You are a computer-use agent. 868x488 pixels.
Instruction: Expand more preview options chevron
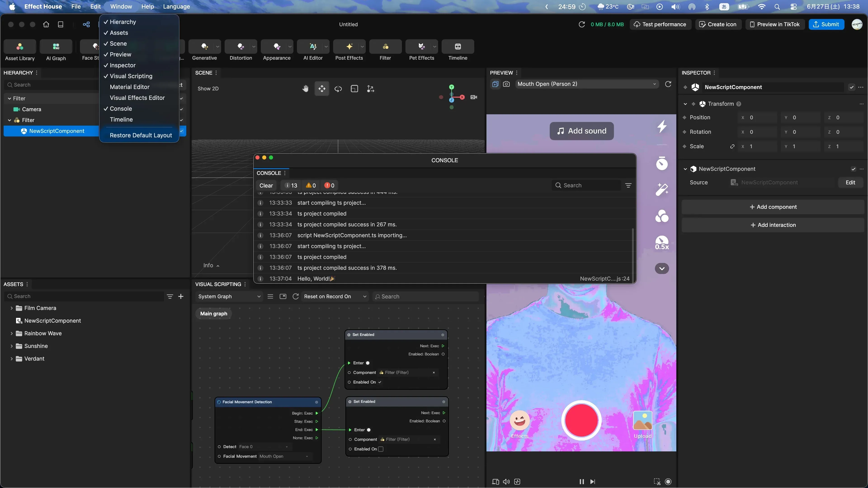pos(662,268)
